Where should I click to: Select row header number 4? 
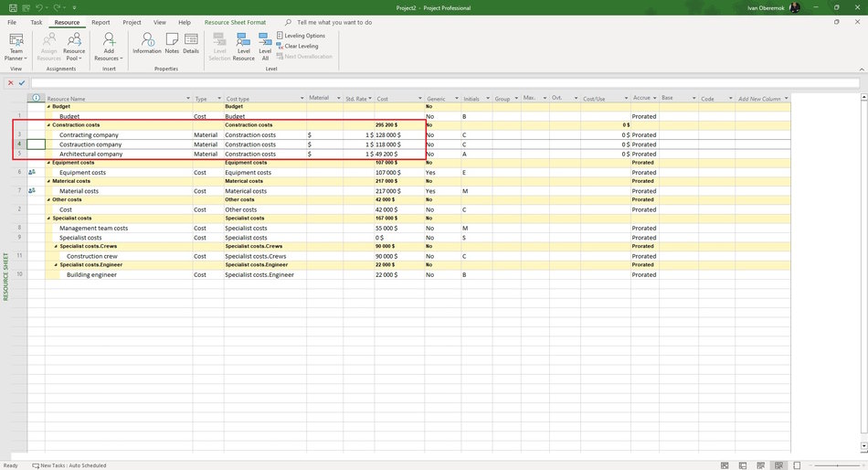pyautogui.click(x=19, y=144)
